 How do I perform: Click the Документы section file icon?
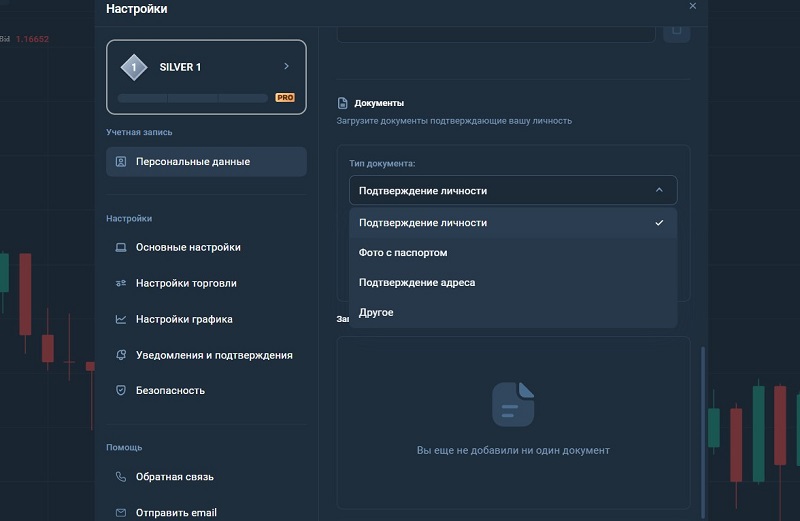pyautogui.click(x=342, y=103)
